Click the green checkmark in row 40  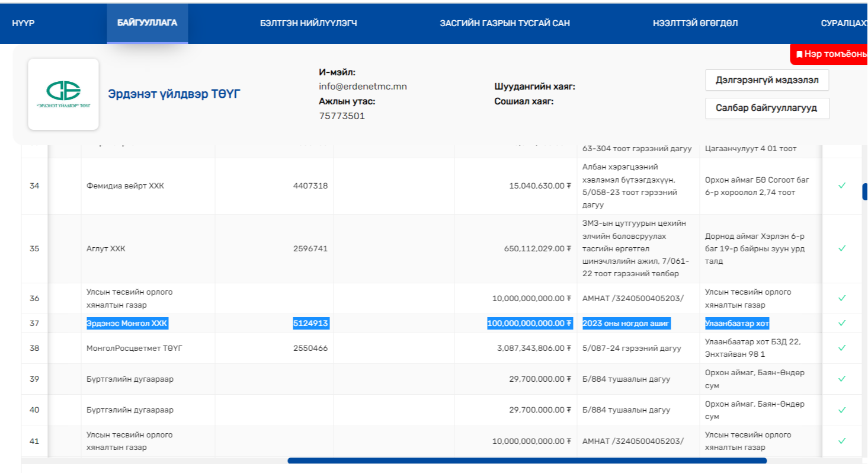pos(841,410)
